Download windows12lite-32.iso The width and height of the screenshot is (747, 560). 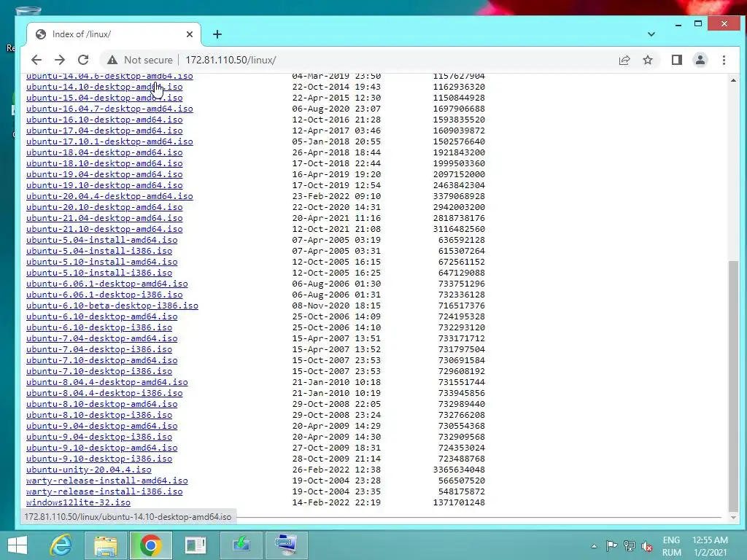tap(78, 503)
